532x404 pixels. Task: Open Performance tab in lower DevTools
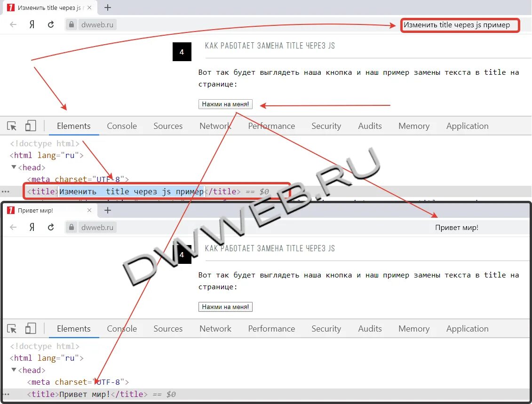pos(271,329)
